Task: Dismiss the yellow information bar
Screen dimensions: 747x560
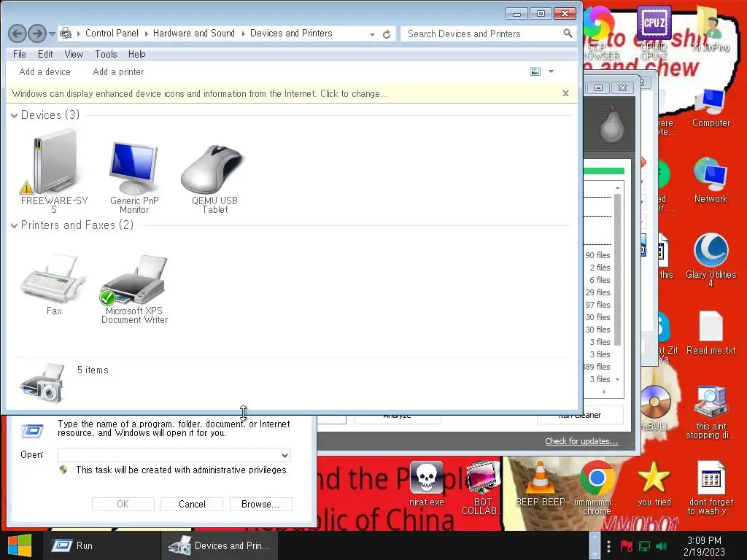Action: (x=565, y=93)
